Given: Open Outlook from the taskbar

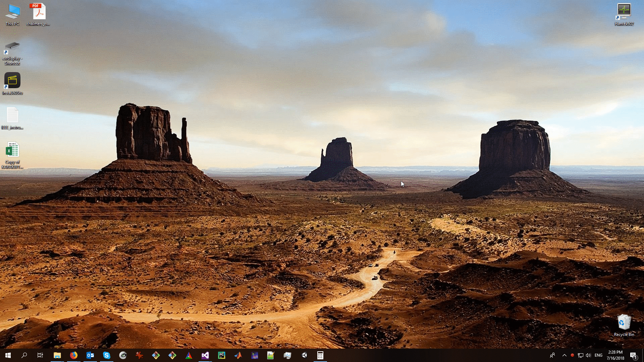Looking at the screenshot, I should point(90,355).
